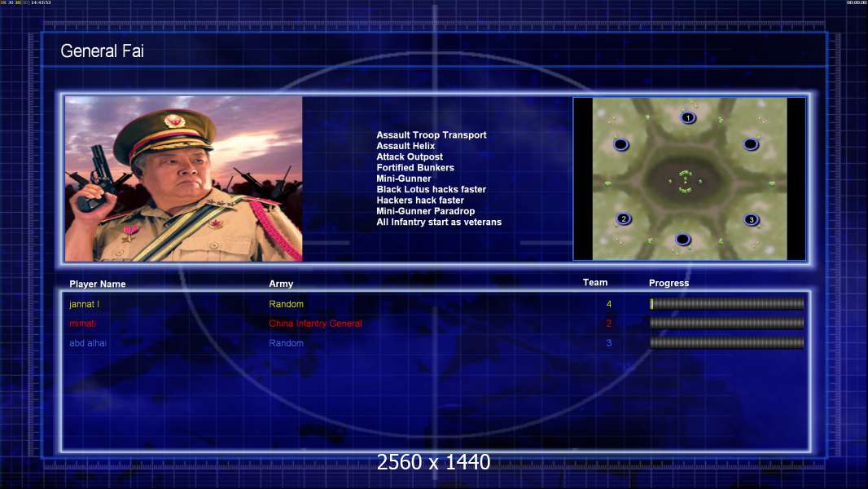Click abd alhai's loading progress bar

[727, 343]
